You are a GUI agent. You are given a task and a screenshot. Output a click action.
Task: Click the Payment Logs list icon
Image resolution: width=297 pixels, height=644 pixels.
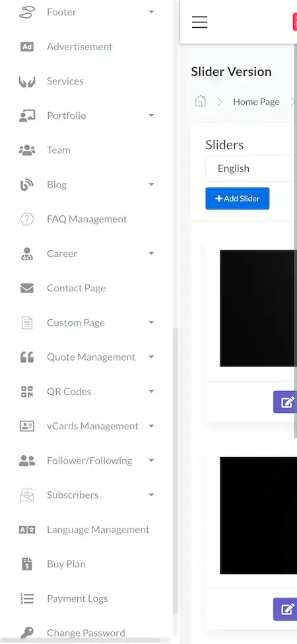tap(27, 599)
